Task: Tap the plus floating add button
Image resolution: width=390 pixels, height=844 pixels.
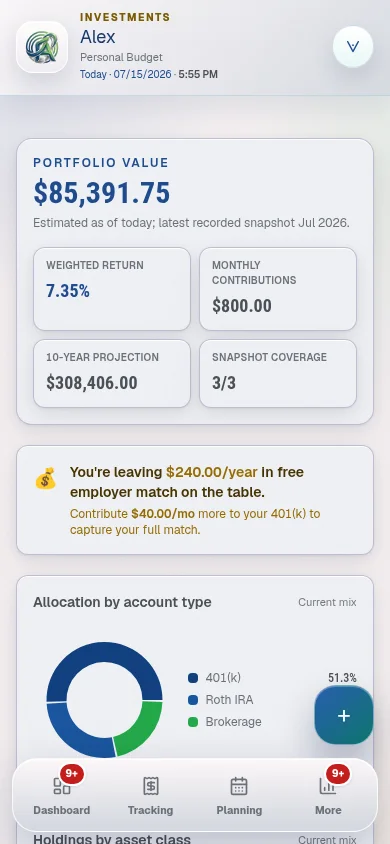Action: [344, 715]
